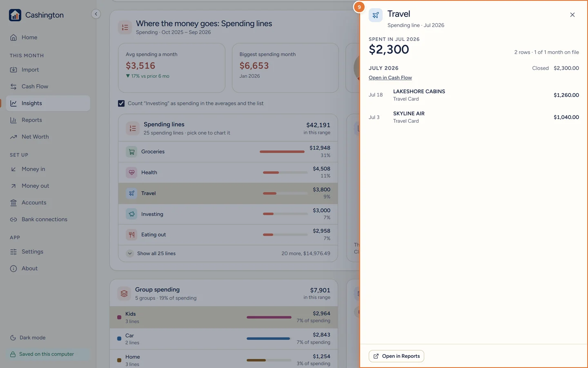The width and height of the screenshot is (588, 368).
Task: Click the Money in arrow icon
Action: 13,169
